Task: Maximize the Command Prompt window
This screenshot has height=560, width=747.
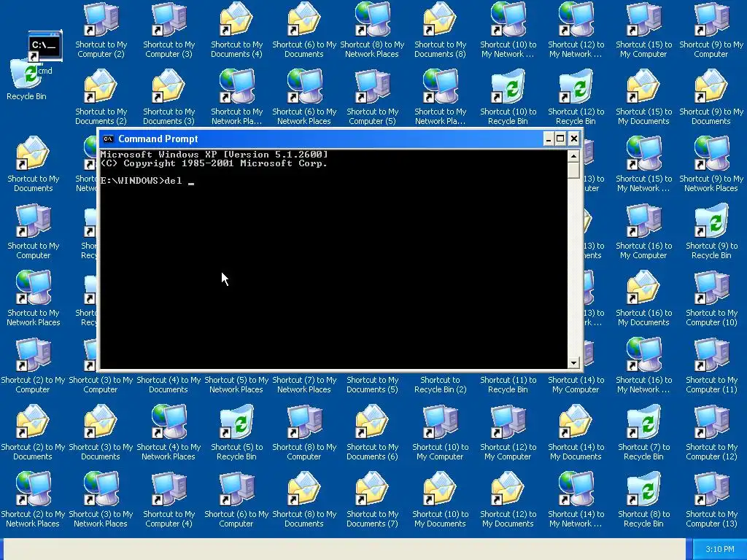Action: click(x=561, y=139)
